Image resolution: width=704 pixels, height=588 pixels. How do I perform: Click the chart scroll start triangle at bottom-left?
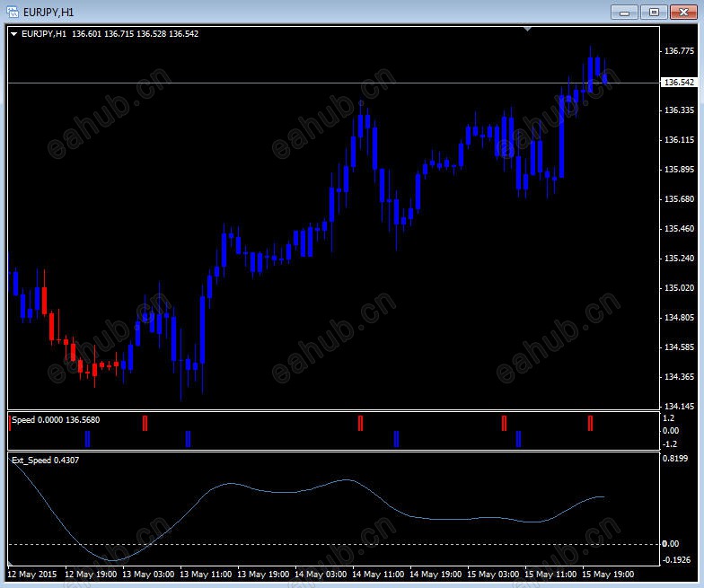coord(11,563)
